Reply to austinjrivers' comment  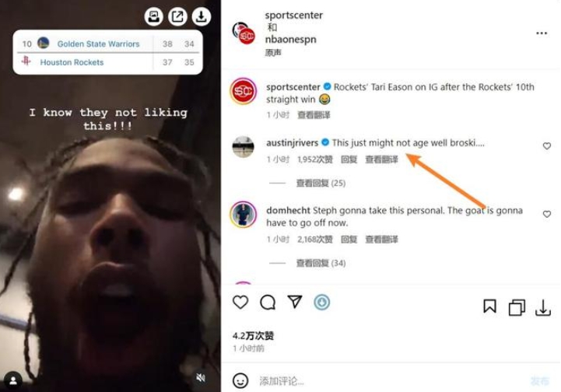coord(349,159)
